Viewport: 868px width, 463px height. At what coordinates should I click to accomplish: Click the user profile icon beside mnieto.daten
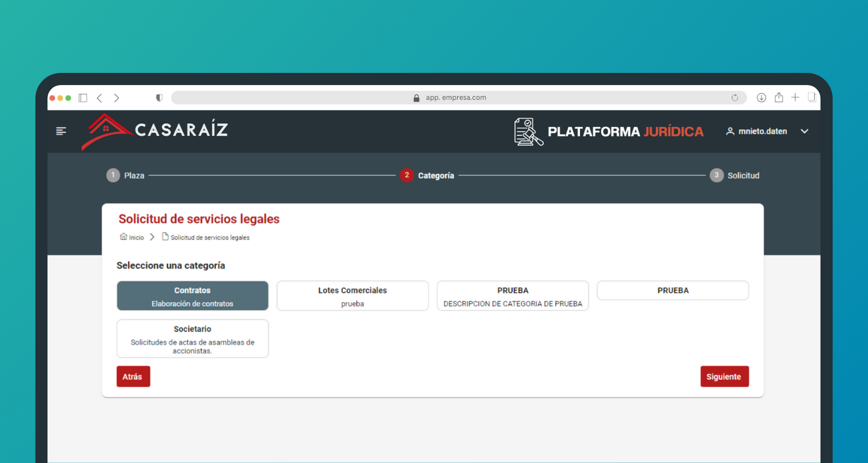(730, 131)
